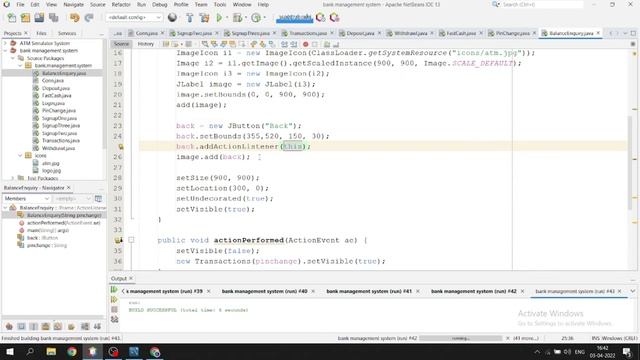Collapse the Source Packages node
The height and width of the screenshot is (360, 640).
(13, 58)
